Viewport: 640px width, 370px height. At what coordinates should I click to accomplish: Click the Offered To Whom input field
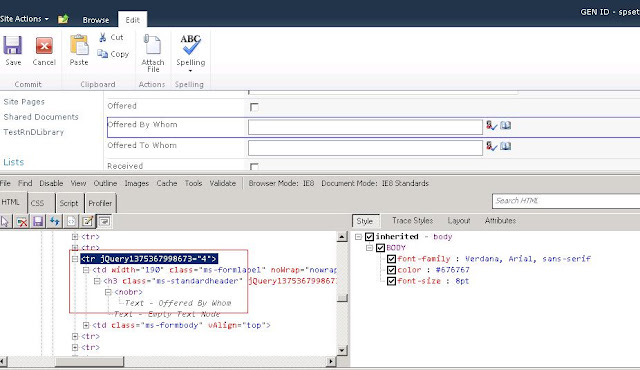[365, 148]
